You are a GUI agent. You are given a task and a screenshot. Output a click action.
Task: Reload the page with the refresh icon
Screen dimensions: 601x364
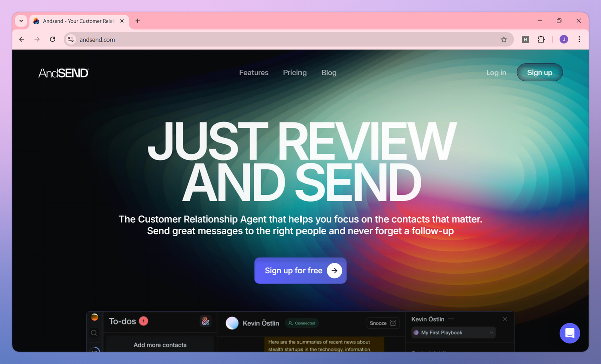[52, 39]
